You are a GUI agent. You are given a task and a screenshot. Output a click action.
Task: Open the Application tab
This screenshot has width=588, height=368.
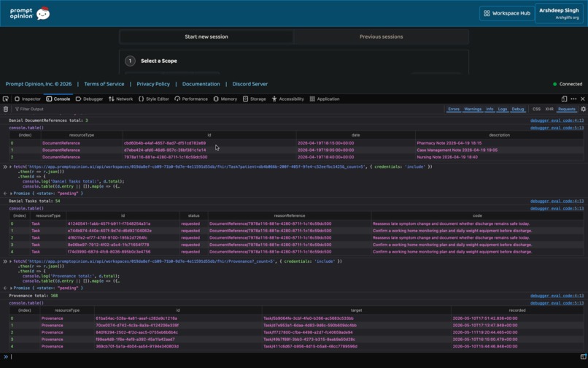click(325, 99)
